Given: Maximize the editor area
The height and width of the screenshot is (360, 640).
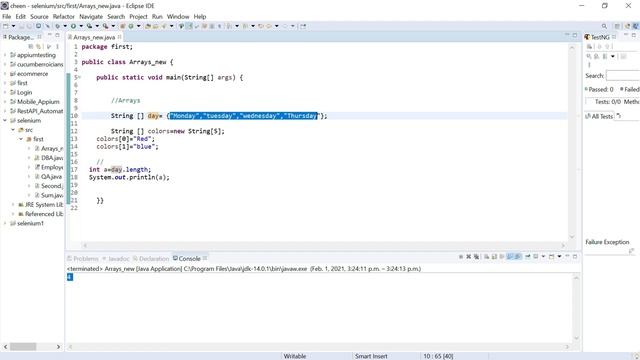Looking at the screenshot, I should click(x=575, y=36).
